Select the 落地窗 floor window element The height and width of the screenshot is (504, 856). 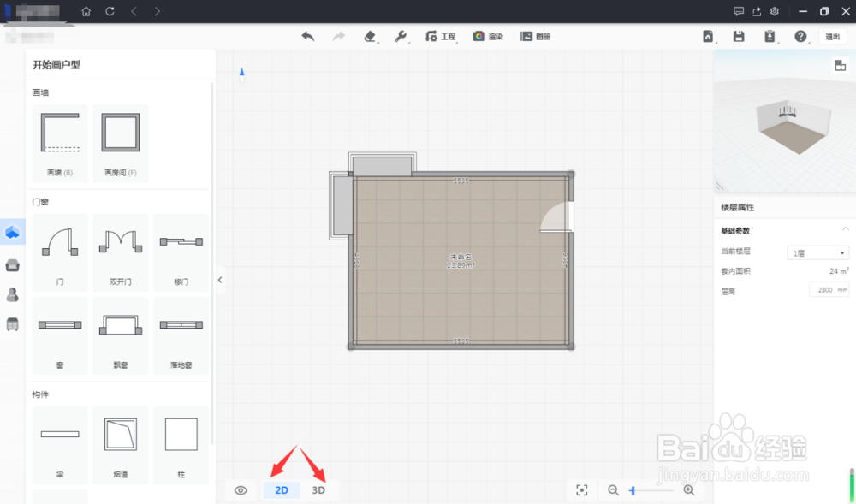coord(181,336)
